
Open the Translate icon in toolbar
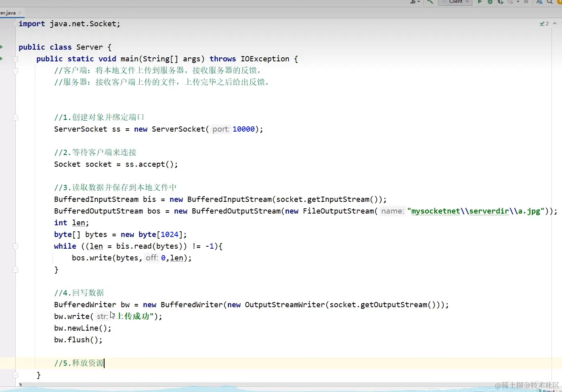click(539, 2)
